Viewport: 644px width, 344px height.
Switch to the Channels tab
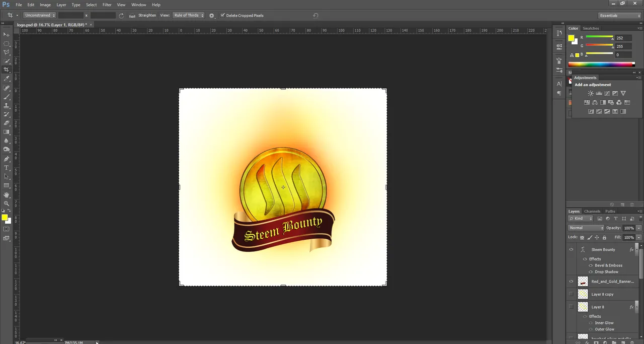[592, 211]
